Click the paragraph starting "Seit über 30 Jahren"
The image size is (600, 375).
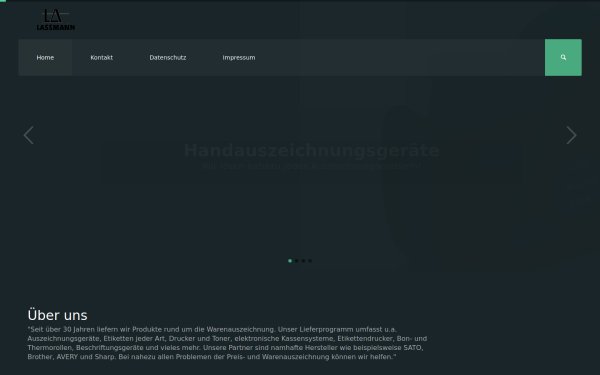[227, 343]
